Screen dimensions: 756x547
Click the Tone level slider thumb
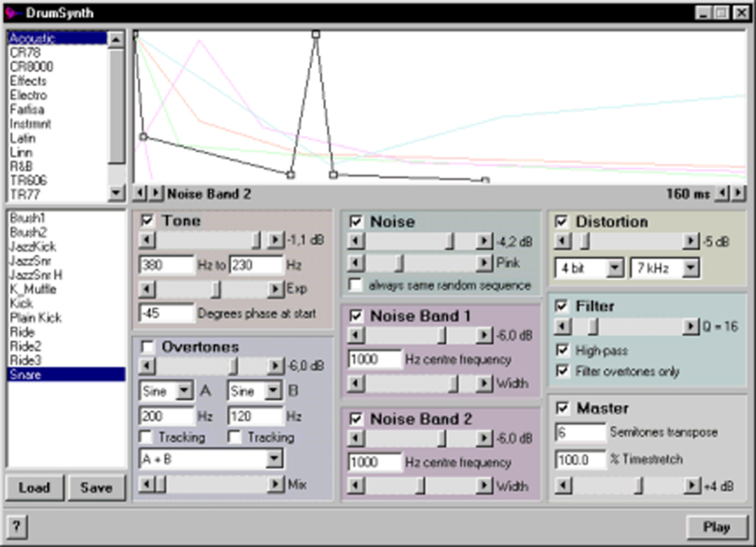pyautogui.click(x=256, y=240)
